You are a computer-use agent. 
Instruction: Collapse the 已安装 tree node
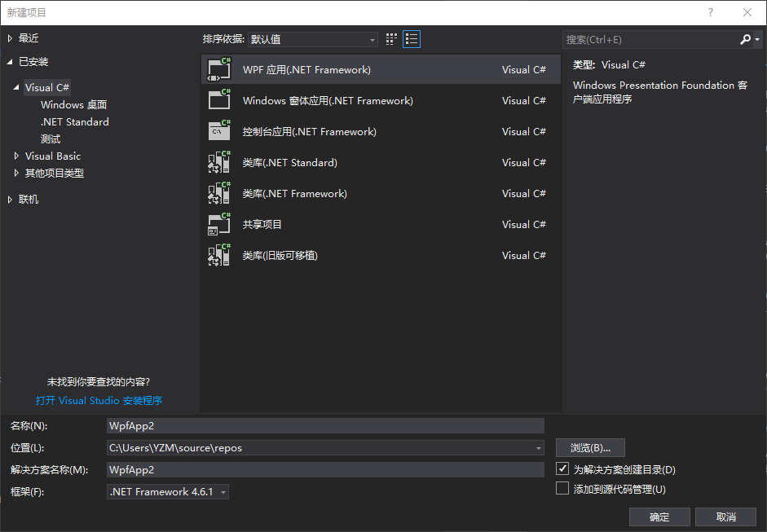(10, 62)
